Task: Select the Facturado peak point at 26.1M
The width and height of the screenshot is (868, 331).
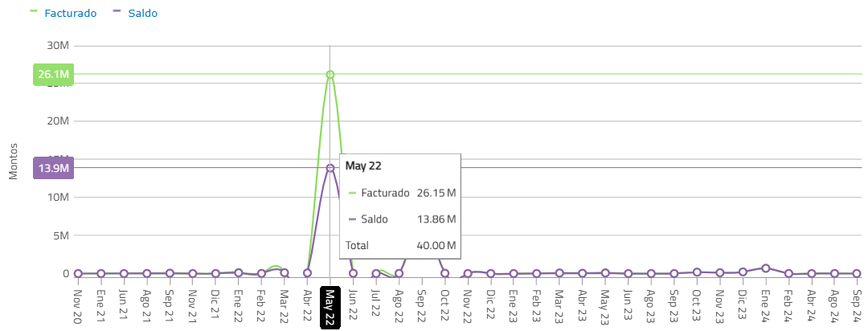Action: pyautogui.click(x=330, y=75)
